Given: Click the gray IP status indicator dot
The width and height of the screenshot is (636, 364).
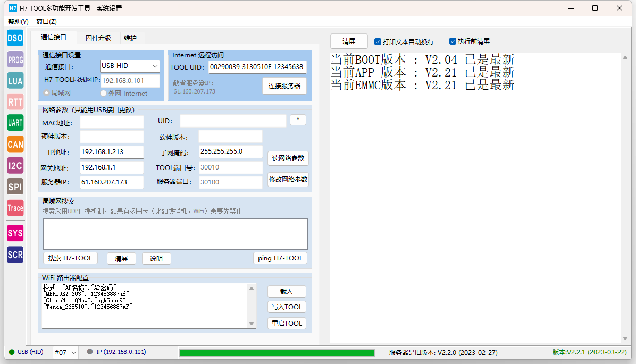Looking at the screenshot, I should tap(90, 352).
